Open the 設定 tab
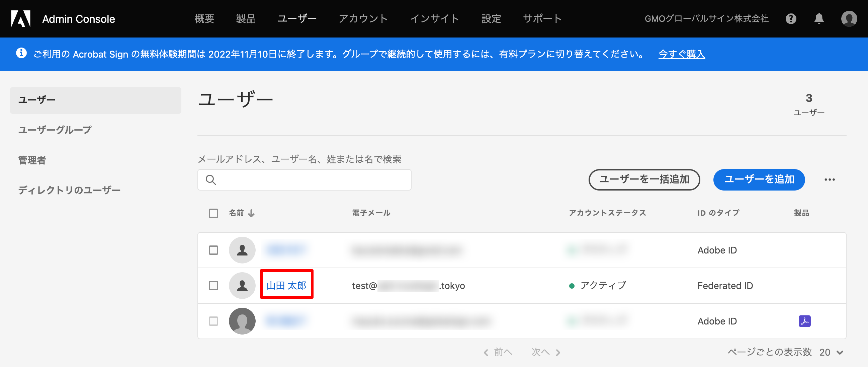Image resolution: width=868 pixels, height=367 pixels. click(491, 18)
